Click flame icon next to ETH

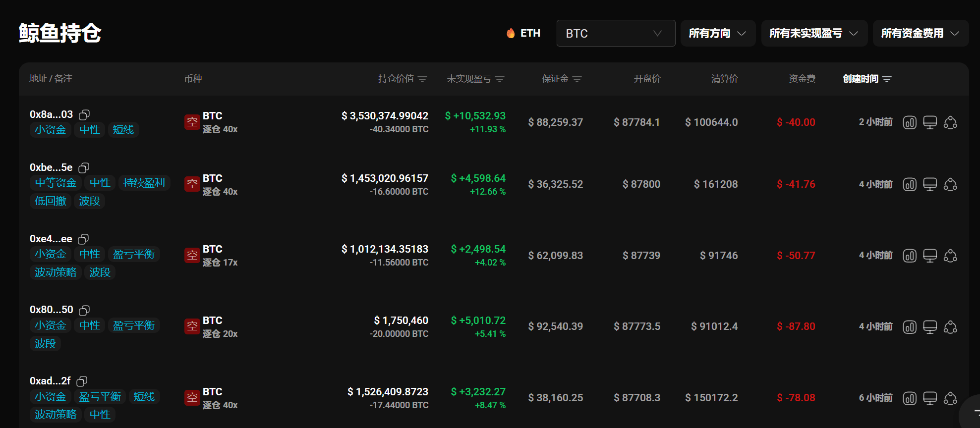[x=511, y=33]
